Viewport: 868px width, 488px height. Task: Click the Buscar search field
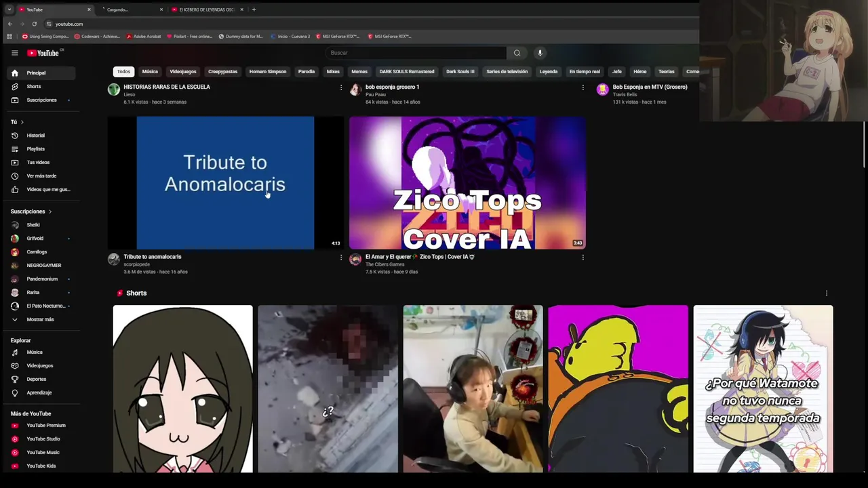point(416,53)
